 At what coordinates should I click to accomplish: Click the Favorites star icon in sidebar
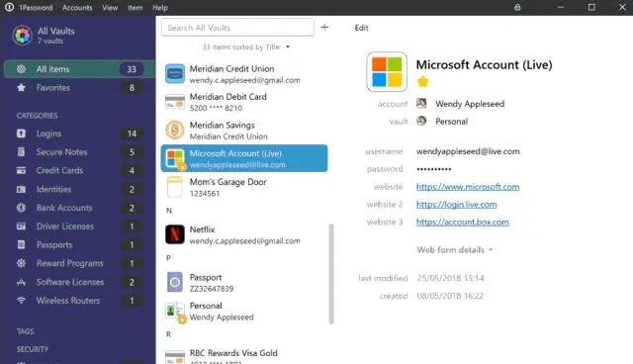click(x=21, y=88)
